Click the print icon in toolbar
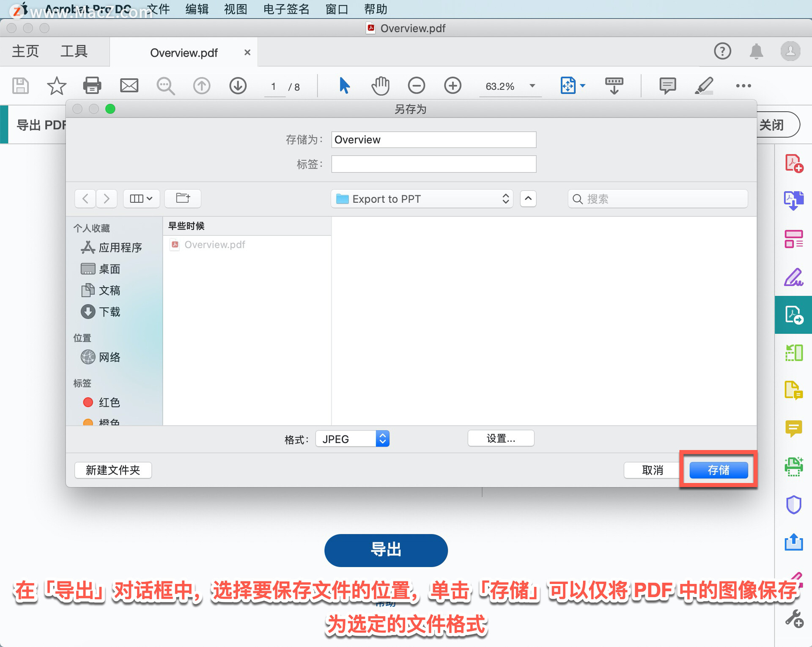This screenshot has width=812, height=647. tap(92, 86)
